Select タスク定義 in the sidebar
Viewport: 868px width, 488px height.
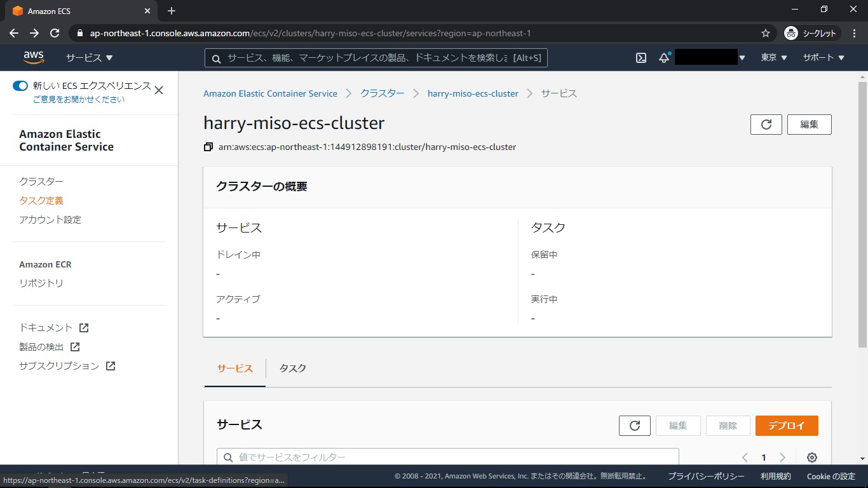coord(41,201)
